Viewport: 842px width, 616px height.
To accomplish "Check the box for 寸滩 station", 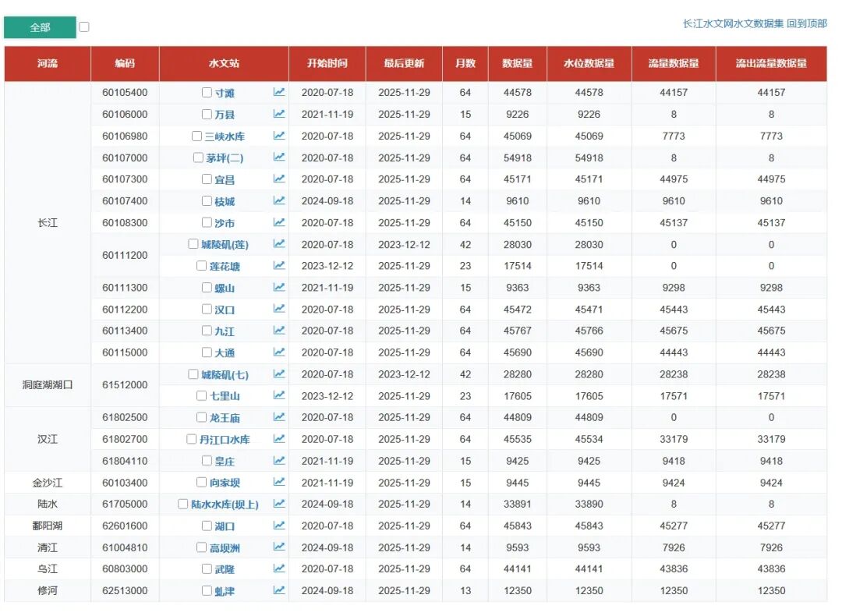I will (207, 92).
